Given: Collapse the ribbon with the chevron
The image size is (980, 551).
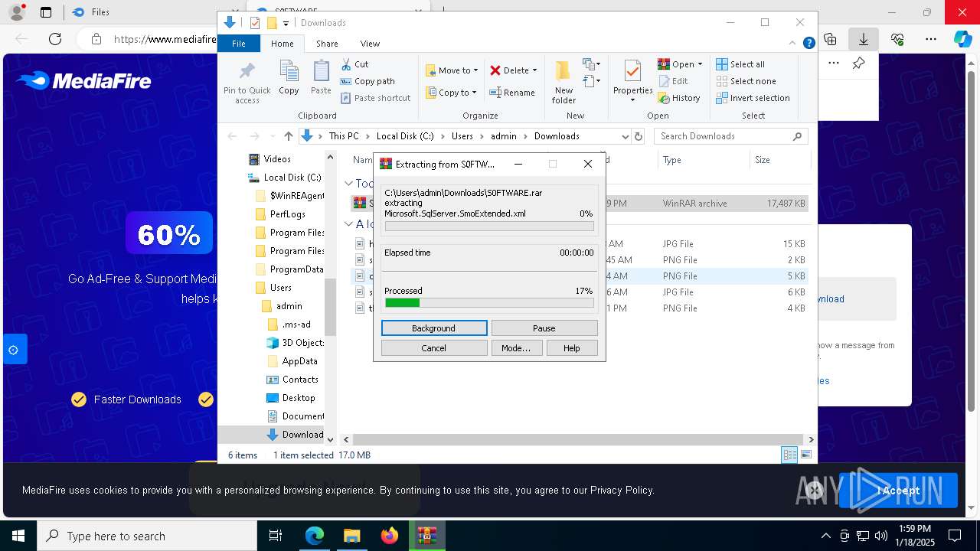Looking at the screenshot, I should click(x=794, y=44).
